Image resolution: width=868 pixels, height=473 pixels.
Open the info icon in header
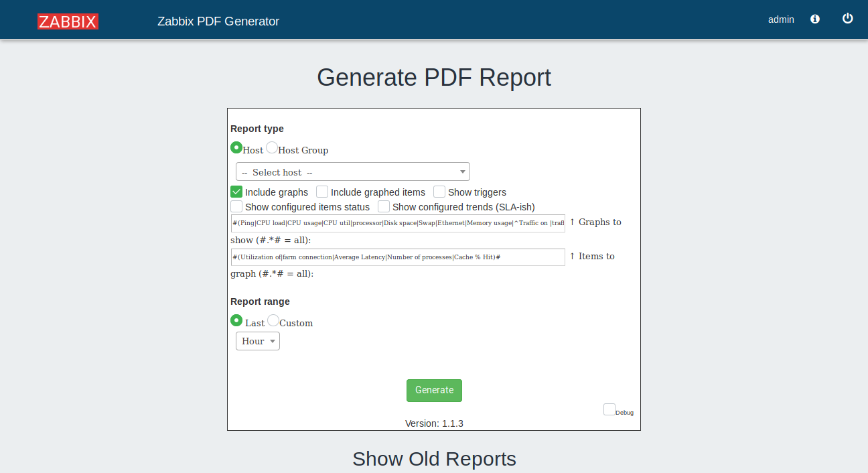pyautogui.click(x=815, y=19)
